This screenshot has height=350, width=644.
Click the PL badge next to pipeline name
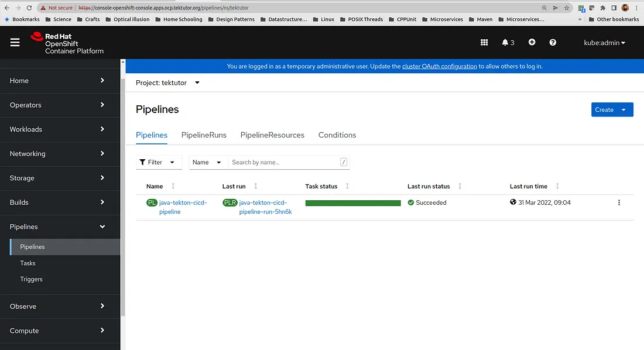tap(152, 203)
